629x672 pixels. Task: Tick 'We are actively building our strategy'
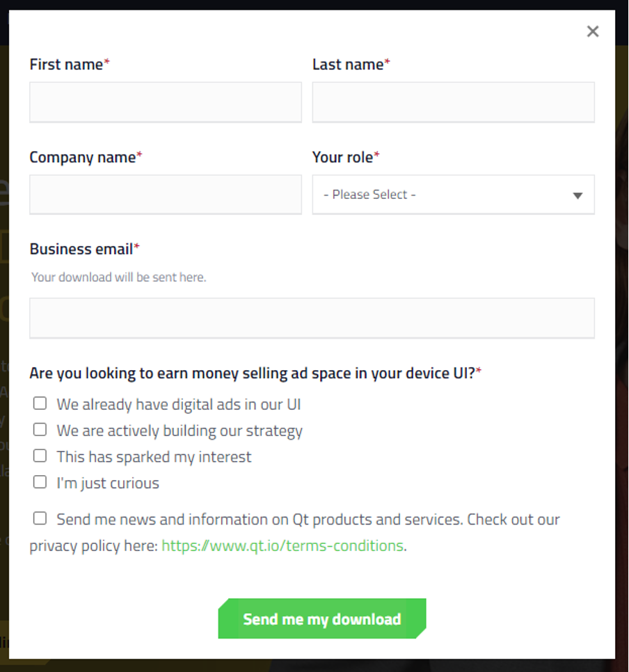coord(40,430)
